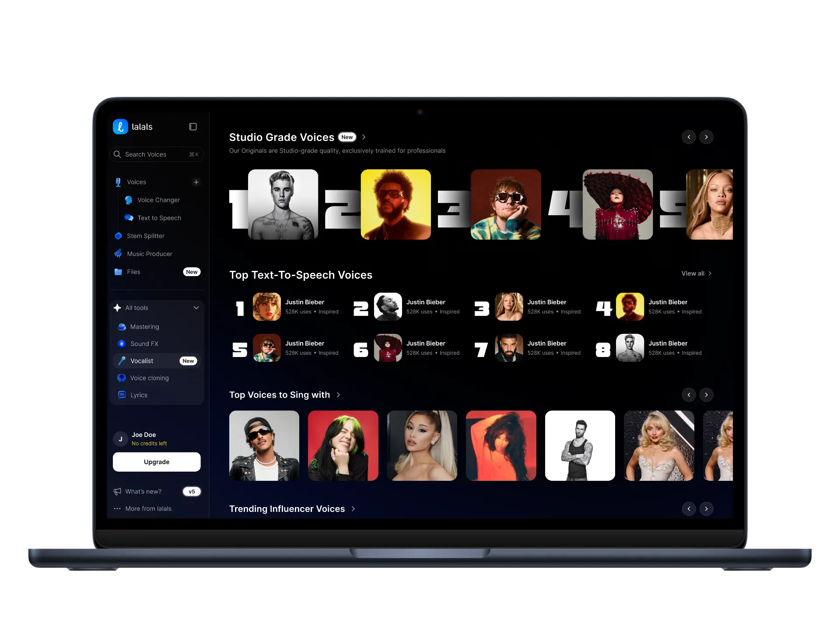Screen dimensions: 840x630
Task: Click the Files folder icon
Action: (118, 272)
